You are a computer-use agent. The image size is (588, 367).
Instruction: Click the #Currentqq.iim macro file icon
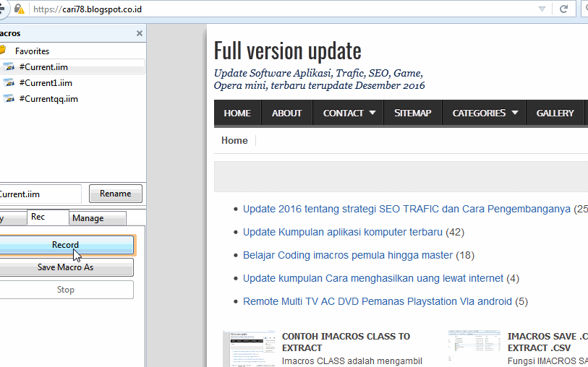[x=8, y=98]
